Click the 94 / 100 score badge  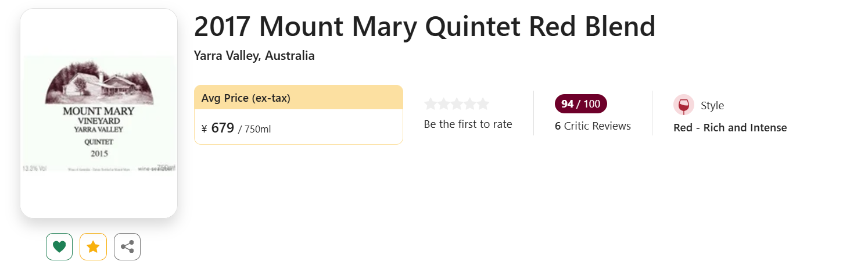pyautogui.click(x=581, y=104)
